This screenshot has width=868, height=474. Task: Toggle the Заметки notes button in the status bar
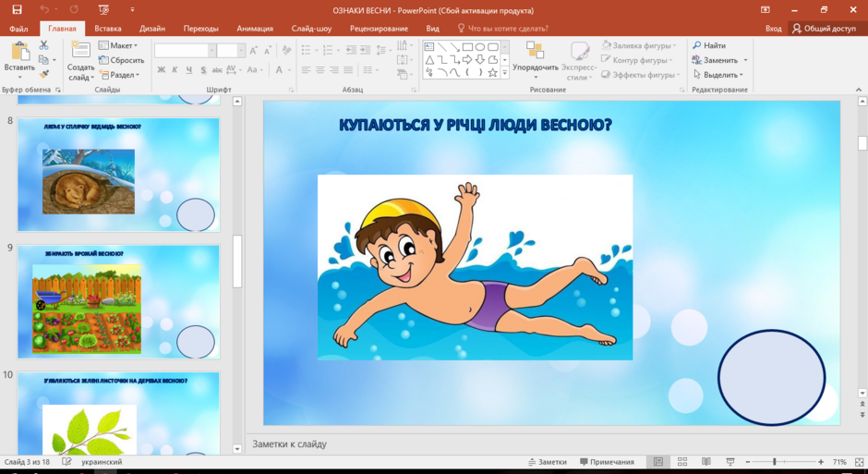click(547, 461)
